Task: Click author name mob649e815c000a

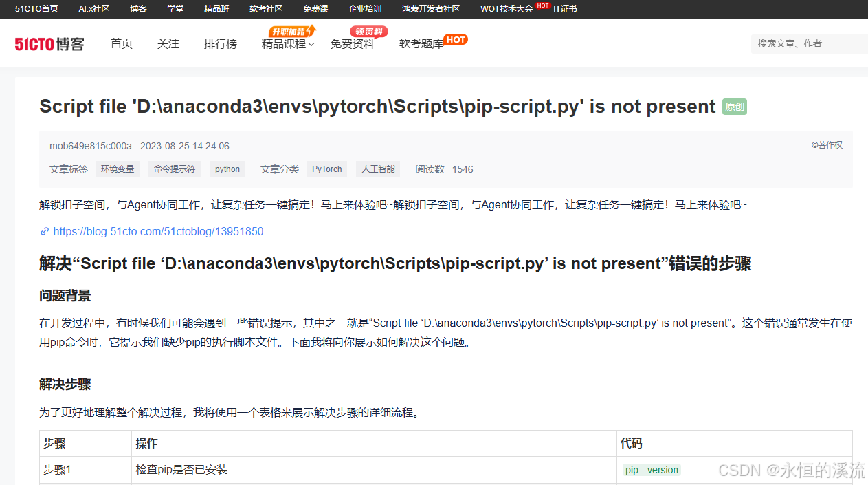Action: pos(91,146)
